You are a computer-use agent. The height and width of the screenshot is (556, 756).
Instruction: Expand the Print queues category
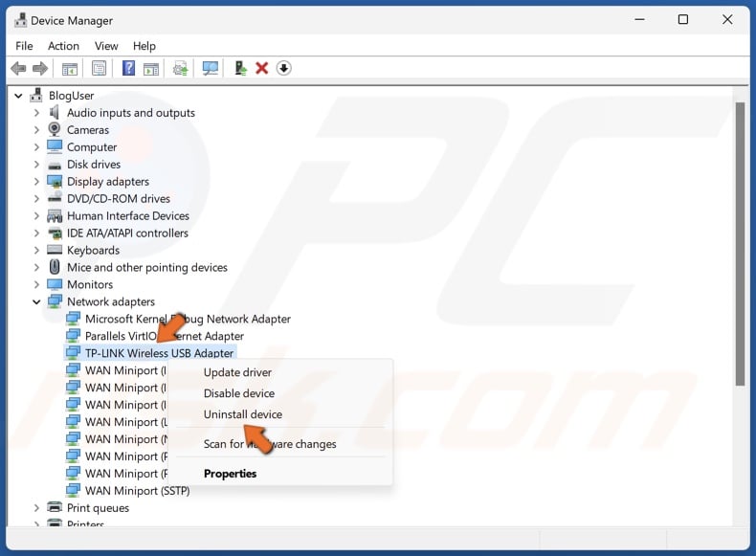point(36,508)
